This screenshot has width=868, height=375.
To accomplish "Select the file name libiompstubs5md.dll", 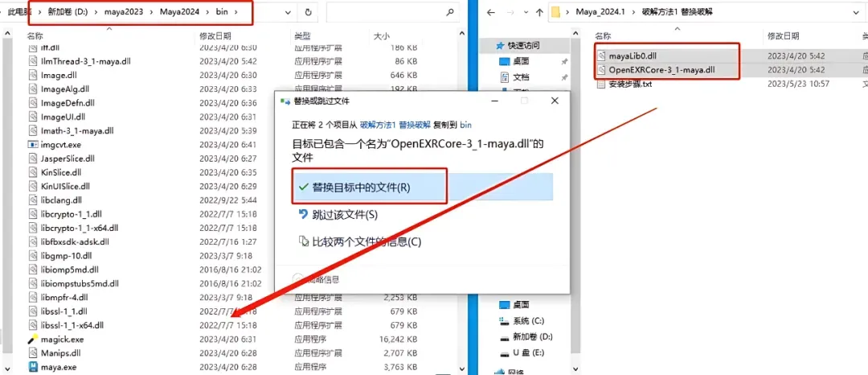I will tap(80, 283).
